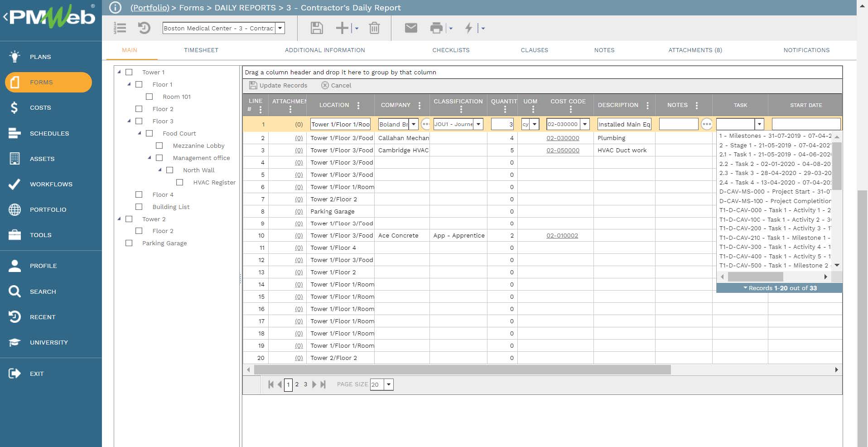Open cost code 02-050000 link
Image resolution: width=868 pixels, height=447 pixels.
pos(563,150)
